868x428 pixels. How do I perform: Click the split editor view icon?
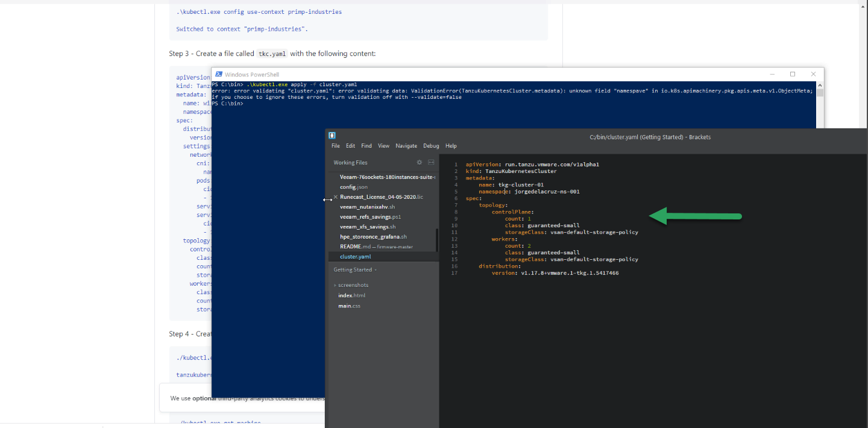point(431,163)
